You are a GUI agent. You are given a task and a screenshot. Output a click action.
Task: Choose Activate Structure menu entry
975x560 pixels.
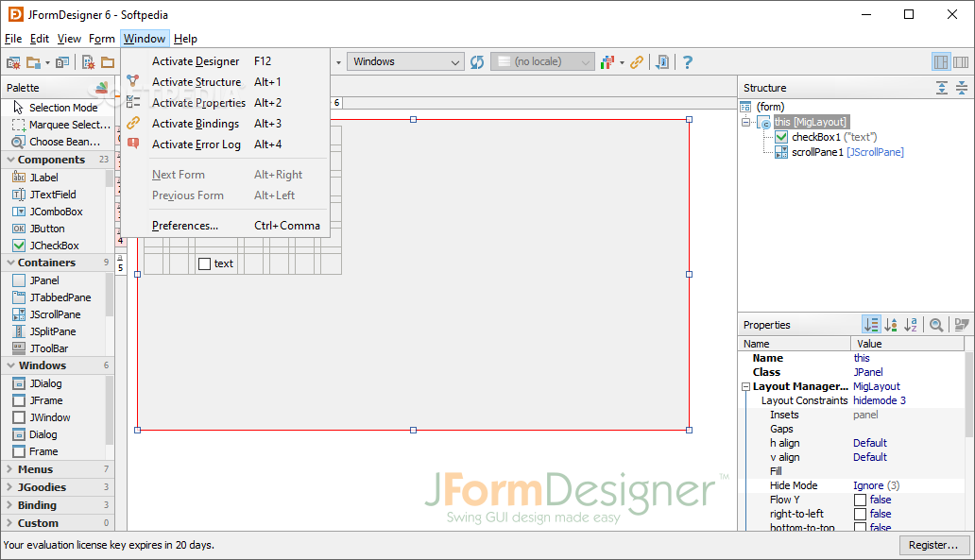pyautogui.click(x=225, y=82)
